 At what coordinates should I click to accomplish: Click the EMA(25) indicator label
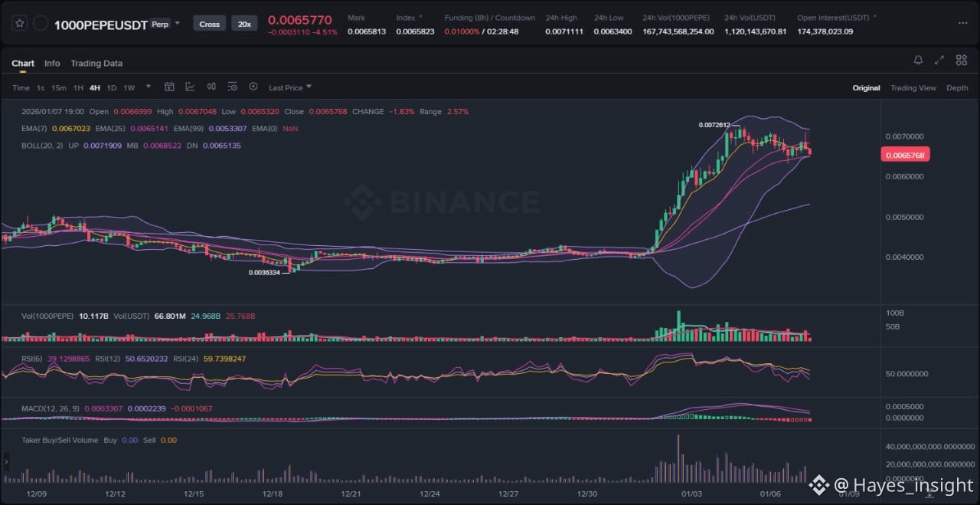(110, 128)
